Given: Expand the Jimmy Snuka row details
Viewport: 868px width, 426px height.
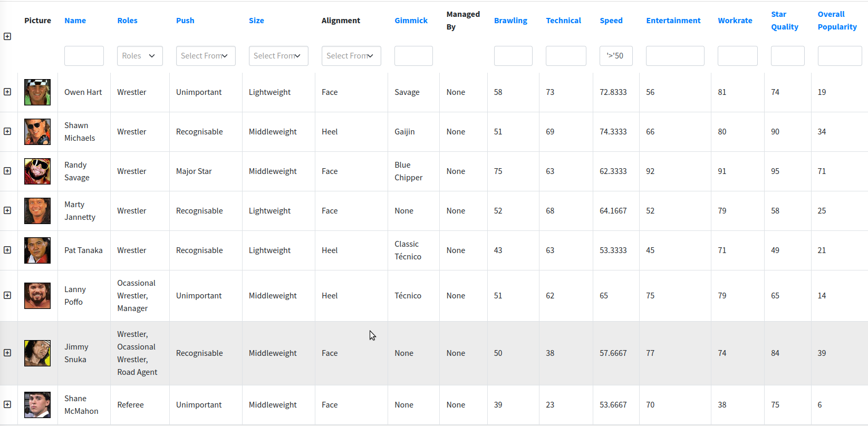Looking at the screenshot, I should 7,353.
